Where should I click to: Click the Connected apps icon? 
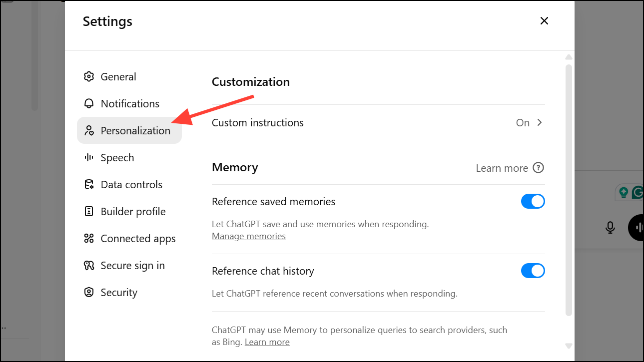[x=89, y=239]
